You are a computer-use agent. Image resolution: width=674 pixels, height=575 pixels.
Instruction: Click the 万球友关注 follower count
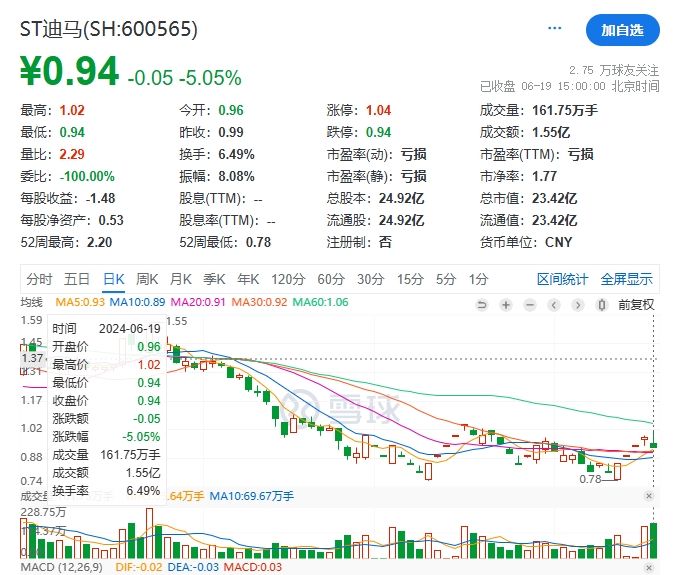tap(614, 70)
